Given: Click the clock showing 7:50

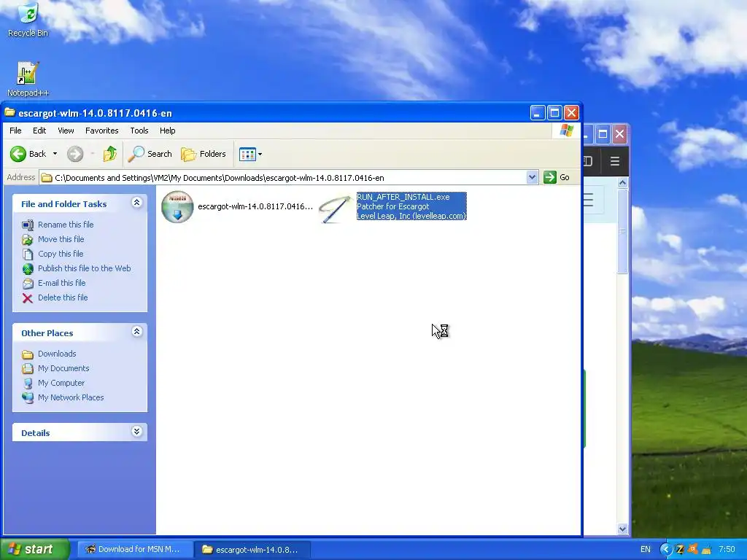Looking at the screenshot, I should [x=727, y=550].
